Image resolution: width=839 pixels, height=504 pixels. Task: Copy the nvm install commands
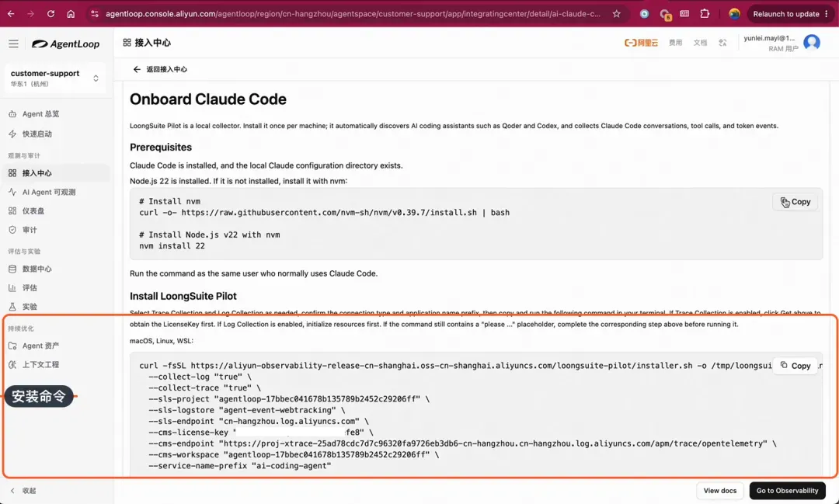coord(795,202)
